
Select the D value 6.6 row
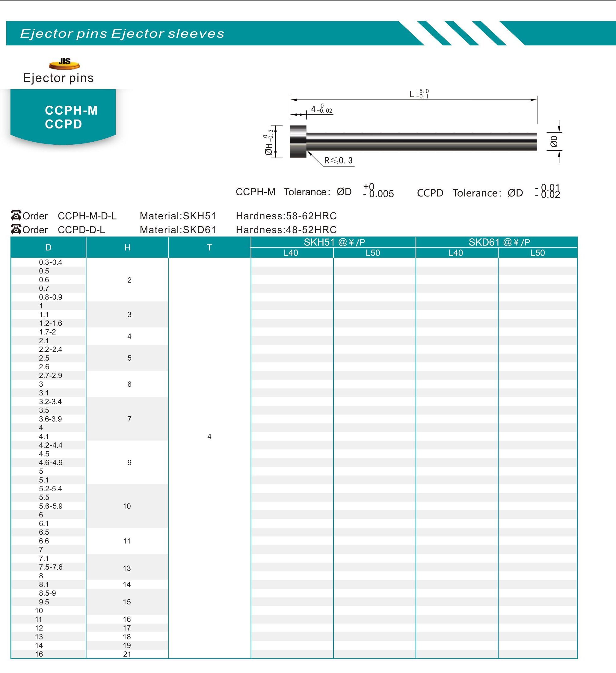tap(44, 541)
